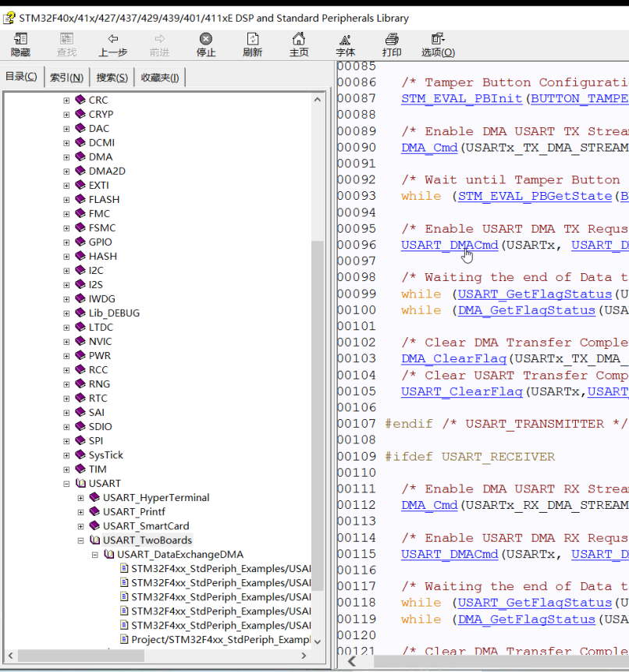Open the STM_EVAL_PBInit link on line 00087
The width and height of the screenshot is (629, 672).
pyautogui.click(x=461, y=98)
